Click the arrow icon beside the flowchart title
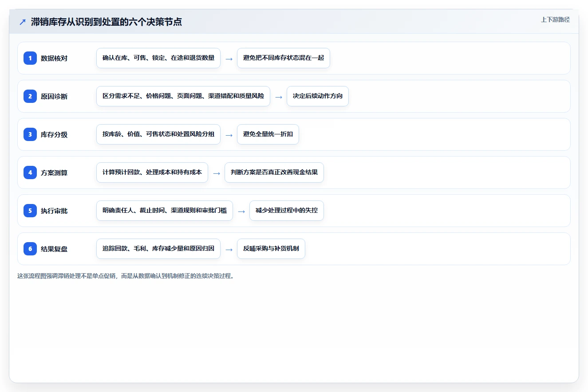Screen dimensions: 588x392 point(22,22)
